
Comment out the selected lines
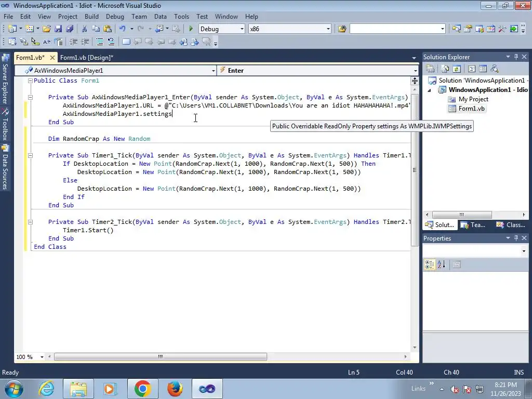coord(100,42)
